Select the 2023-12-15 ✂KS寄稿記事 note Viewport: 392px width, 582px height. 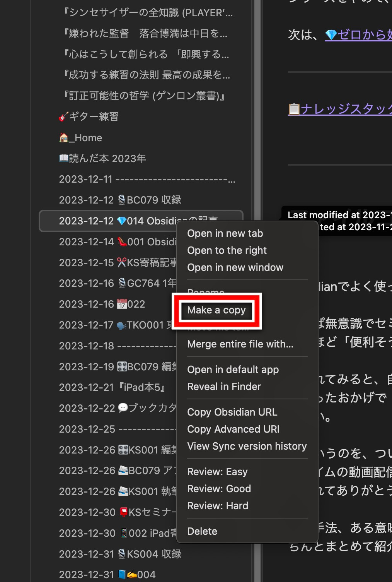(118, 262)
